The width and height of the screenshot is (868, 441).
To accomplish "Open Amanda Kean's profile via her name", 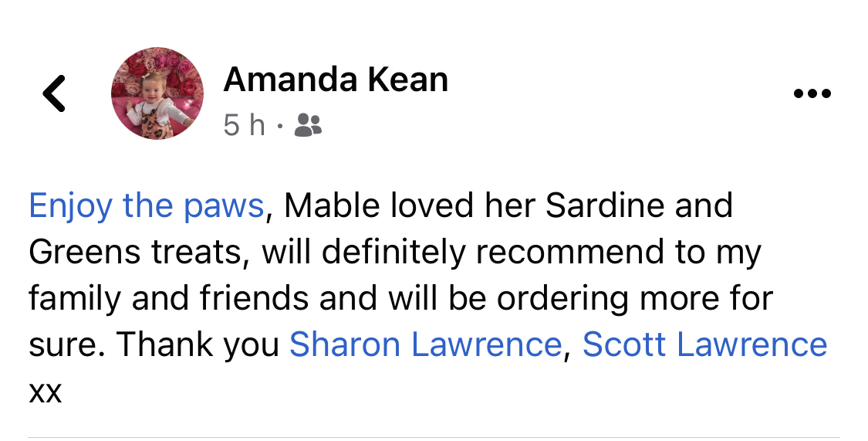I will pos(336,80).
